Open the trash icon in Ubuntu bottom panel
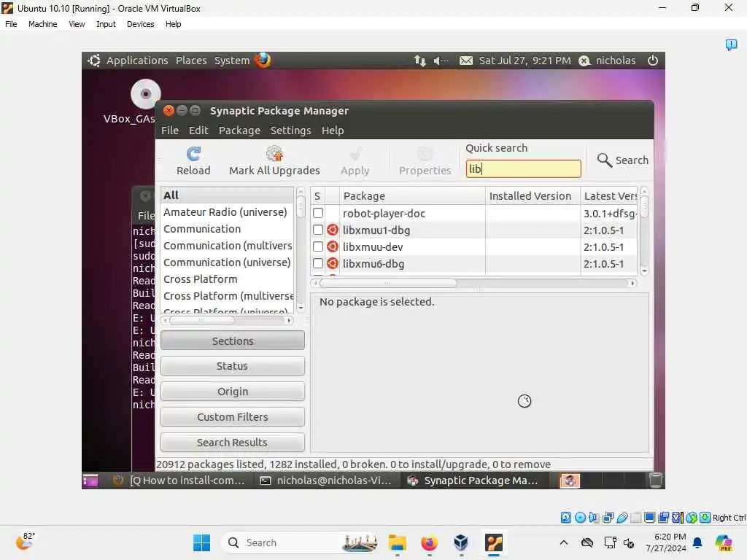Viewport: 747px width, 560px height. [x=656, y=481]
